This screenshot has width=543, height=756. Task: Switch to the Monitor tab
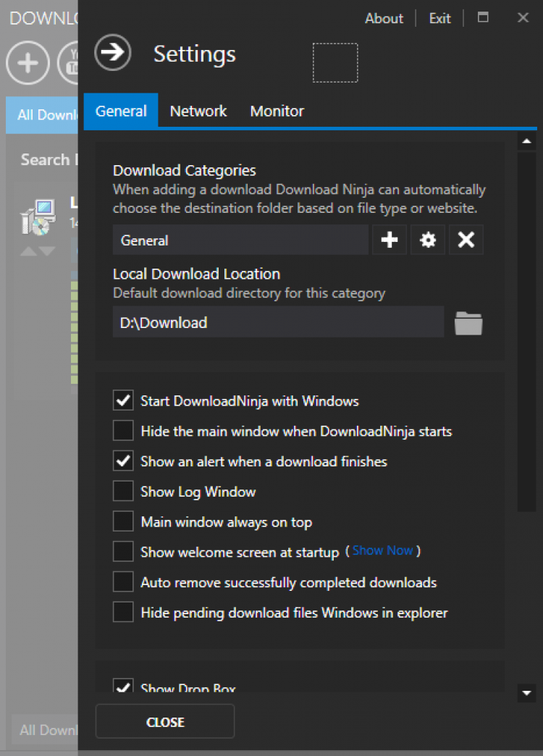point(277,112)
